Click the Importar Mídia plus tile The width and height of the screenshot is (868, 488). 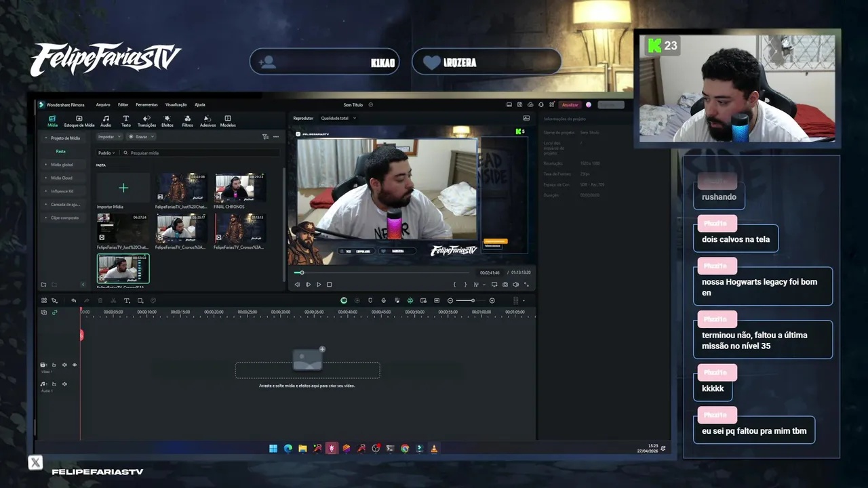[x=123, y=188]
